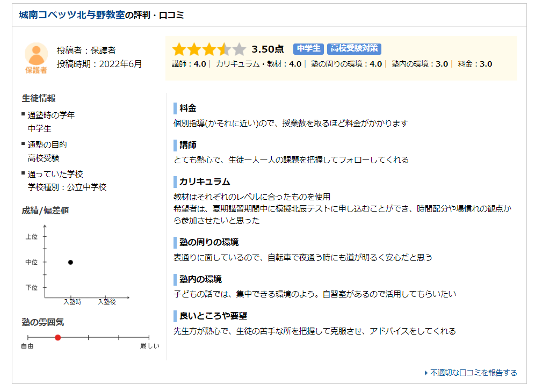Image resolution: width=535 pixels, height=392 pixels.
Task: Click the black dot on 成績/偏差値 chart
Action: tap(70, 263)
